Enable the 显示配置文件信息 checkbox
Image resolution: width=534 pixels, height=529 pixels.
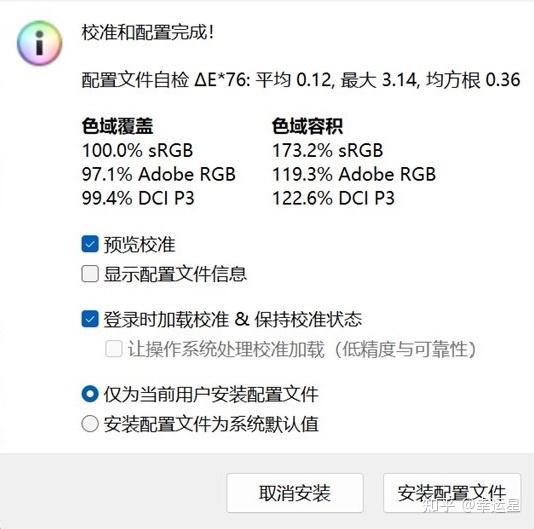(x=90, y=274)
